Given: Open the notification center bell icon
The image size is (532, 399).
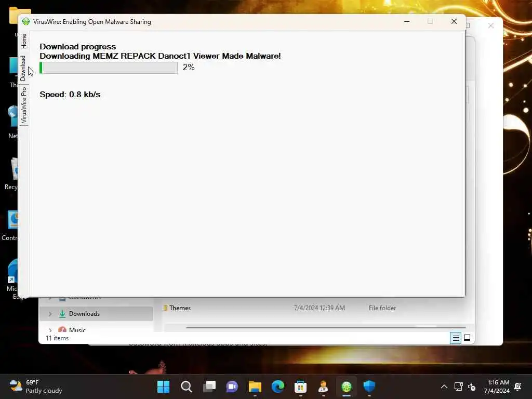Looking at the screenshot, I should (x=518, y=387).
